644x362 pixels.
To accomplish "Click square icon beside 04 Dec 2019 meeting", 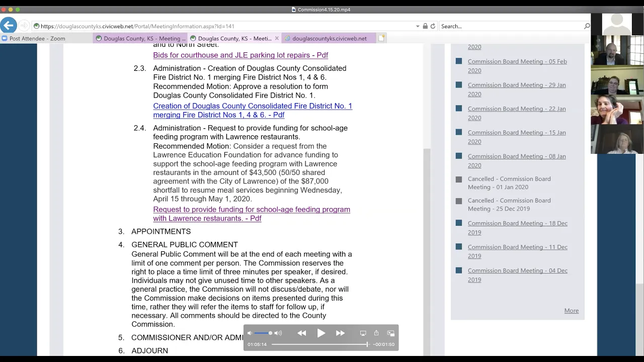I will pos(459,270).
